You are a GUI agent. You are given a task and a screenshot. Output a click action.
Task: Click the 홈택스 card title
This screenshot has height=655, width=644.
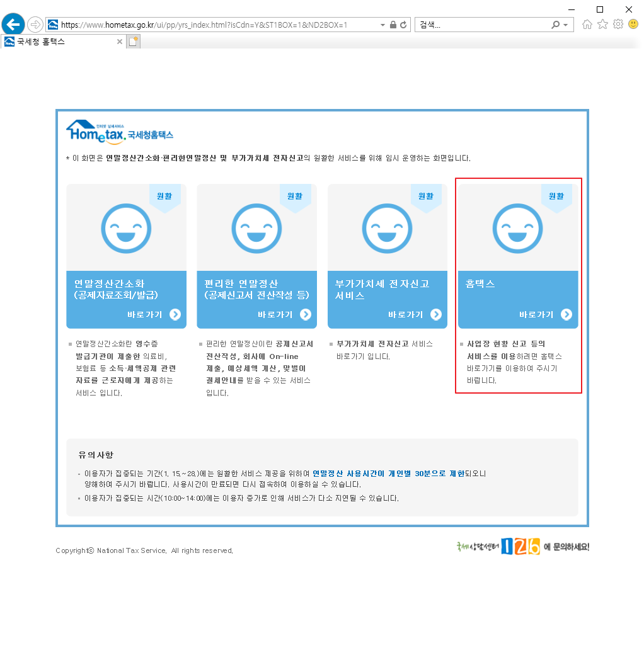tap(480, 284)
